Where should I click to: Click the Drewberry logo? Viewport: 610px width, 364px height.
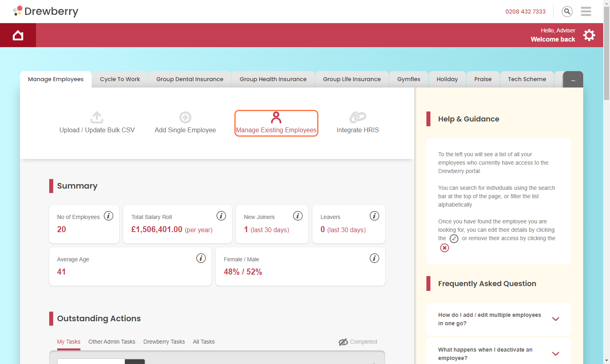46,11
